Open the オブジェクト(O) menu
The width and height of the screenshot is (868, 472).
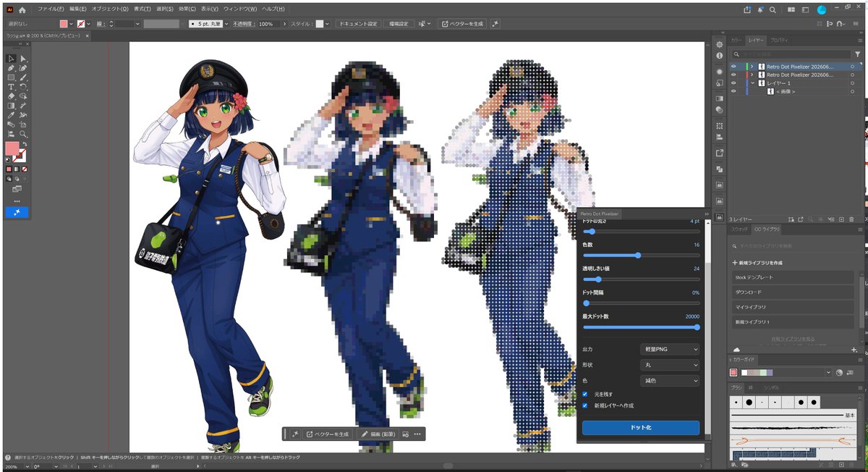(x=110, y=9)
